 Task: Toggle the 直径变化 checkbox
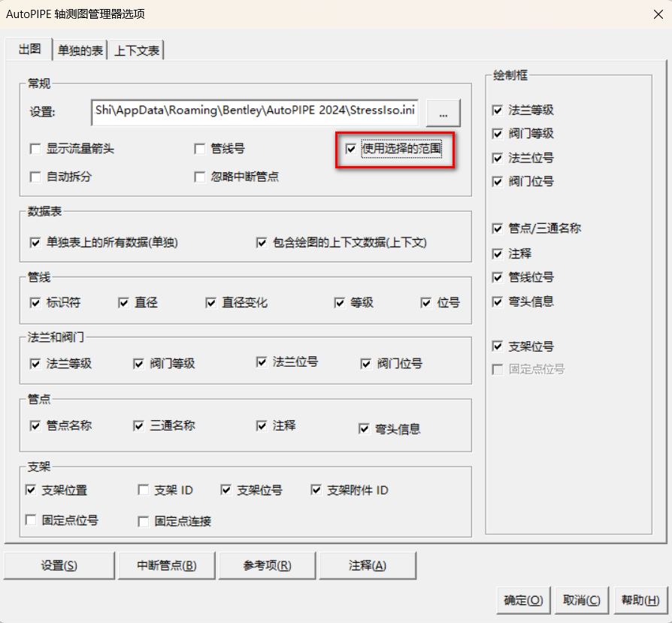(211, 303)
